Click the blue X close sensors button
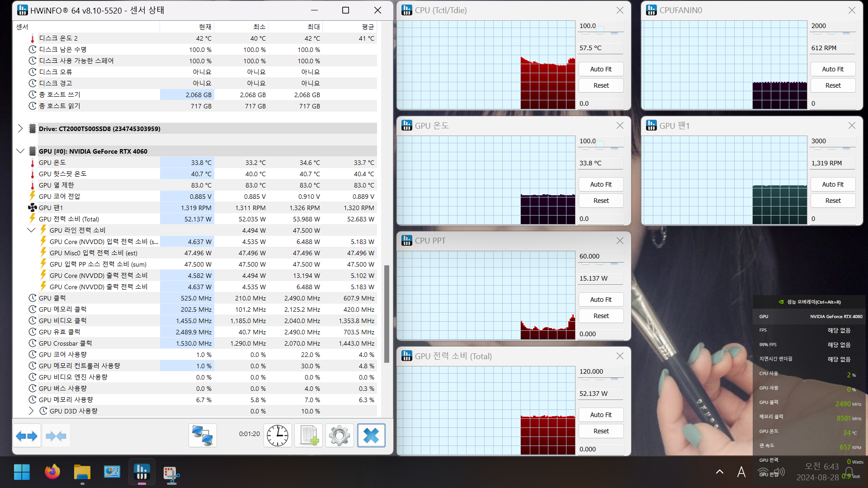 (371, 436)
